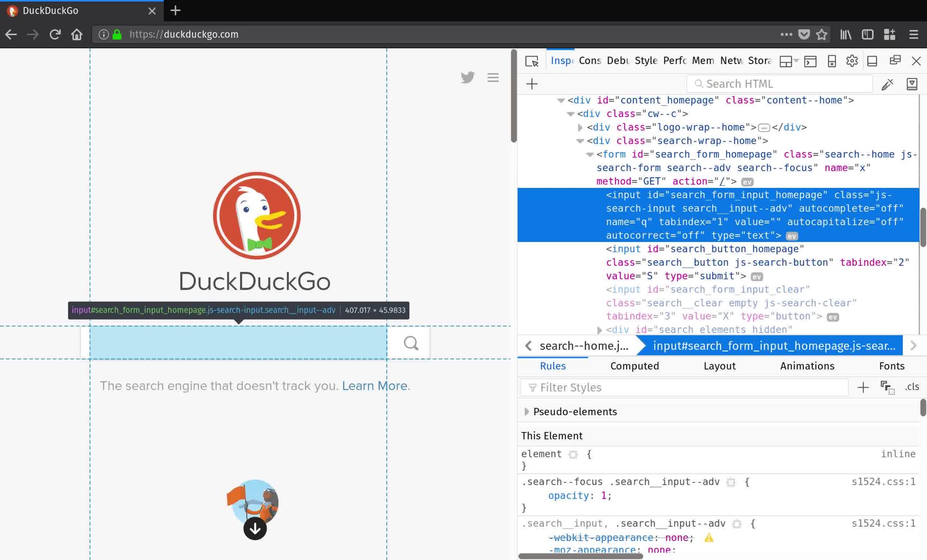Screen dimensions: 927x560
Task: Toggle the .cls class panel
Action: point(912,387)
